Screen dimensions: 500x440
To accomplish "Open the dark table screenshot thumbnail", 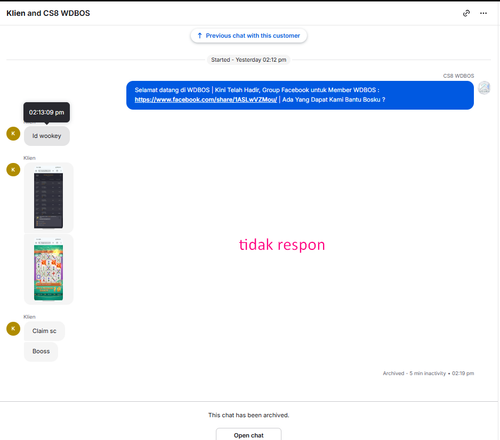I will coord(49,198).
